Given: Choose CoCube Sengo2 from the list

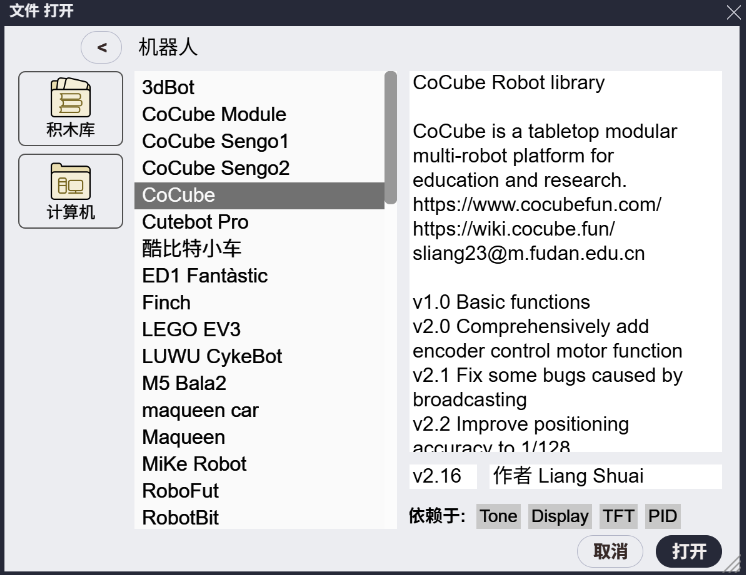Looking at the screenshot, I should 215,168.
